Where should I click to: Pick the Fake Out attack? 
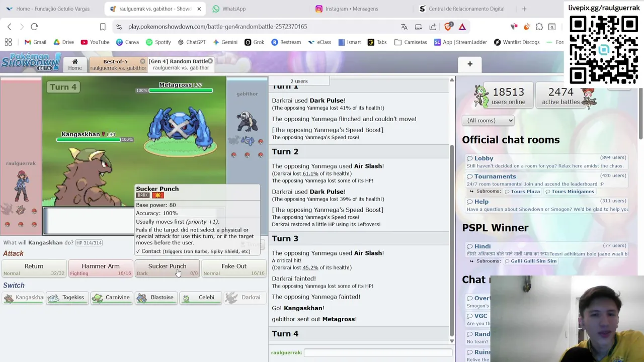click(233, 269)
